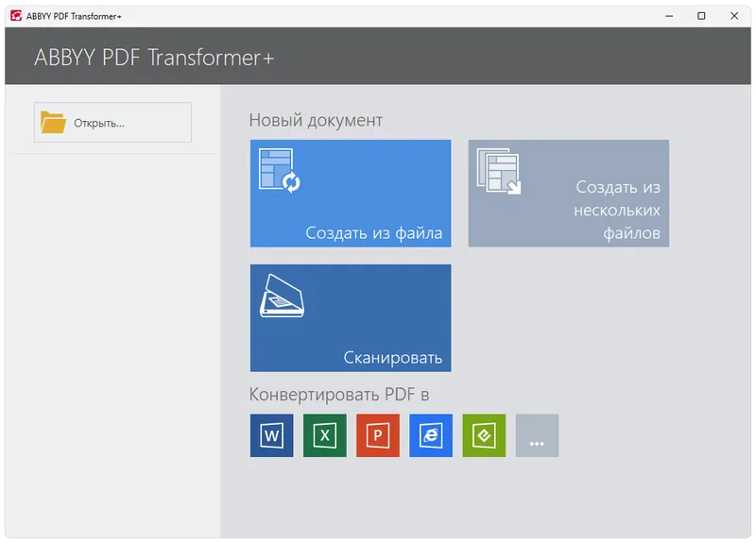The image size is (756, 543).
Task: Convert PDF to Excel
Action: click(x=325, y=435)
